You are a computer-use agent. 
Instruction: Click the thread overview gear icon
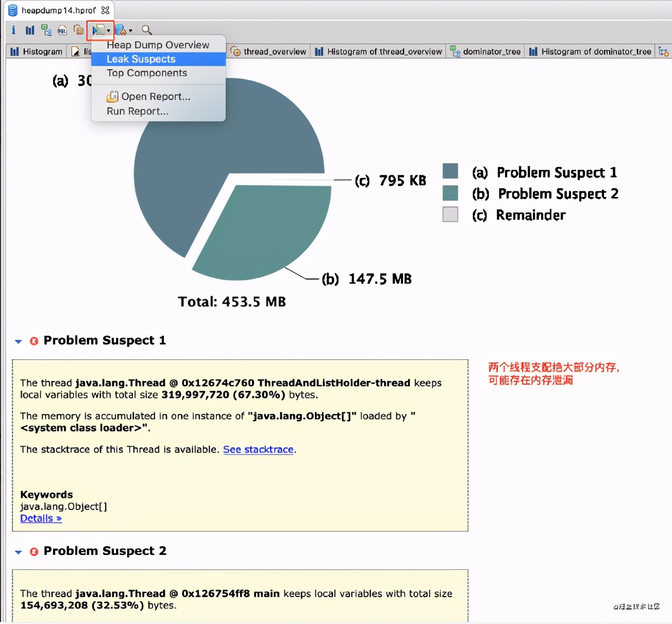coord(78,30)
